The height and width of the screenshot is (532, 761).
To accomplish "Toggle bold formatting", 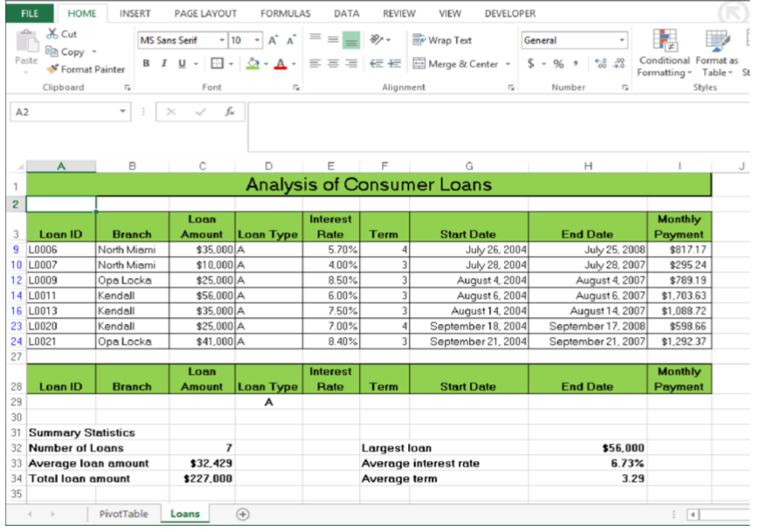I will [145, 65].
